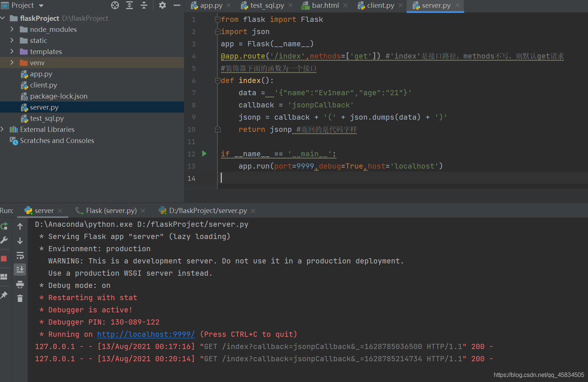
Task: Click the port value 9999 in app.run
Action: [x=305, y=166]
